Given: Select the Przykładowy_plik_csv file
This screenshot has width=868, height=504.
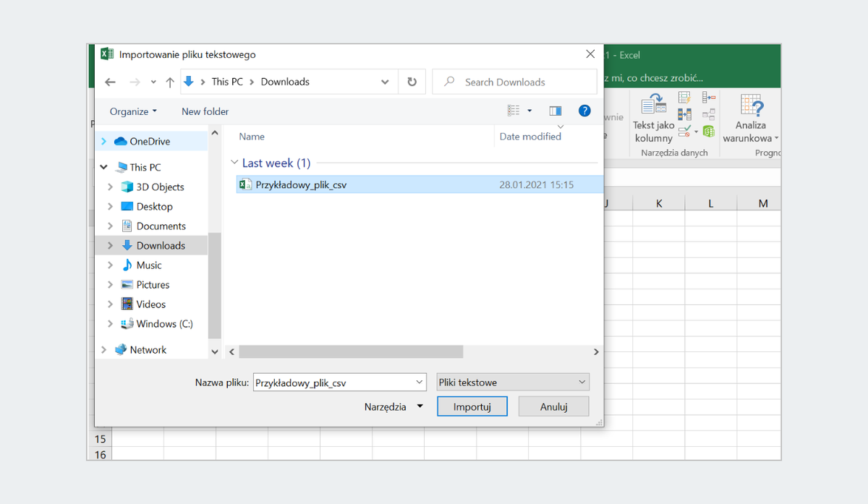Looking at the screenshot, I should [420, 185].
